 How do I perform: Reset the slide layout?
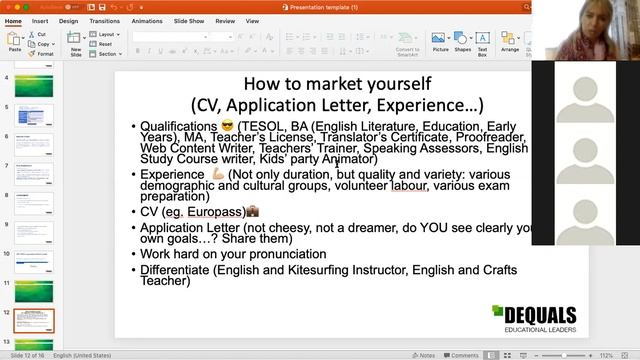point(101,44)
